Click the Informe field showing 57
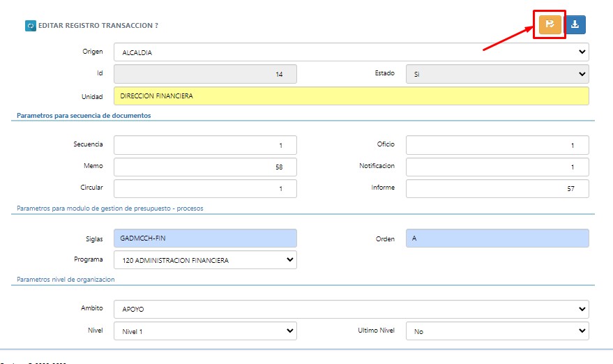The width and height of the screenshot is (613, 364). pos(497,189)
